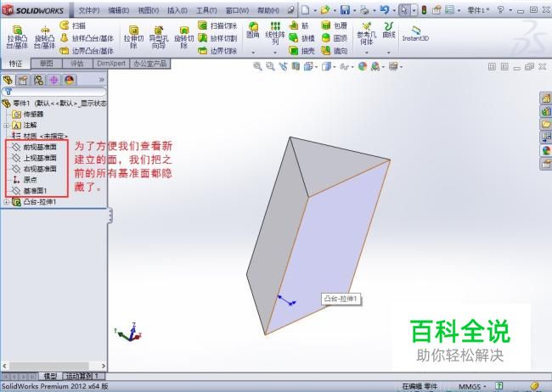Open the Design Library task pane tab

click(x=546, y=111)
